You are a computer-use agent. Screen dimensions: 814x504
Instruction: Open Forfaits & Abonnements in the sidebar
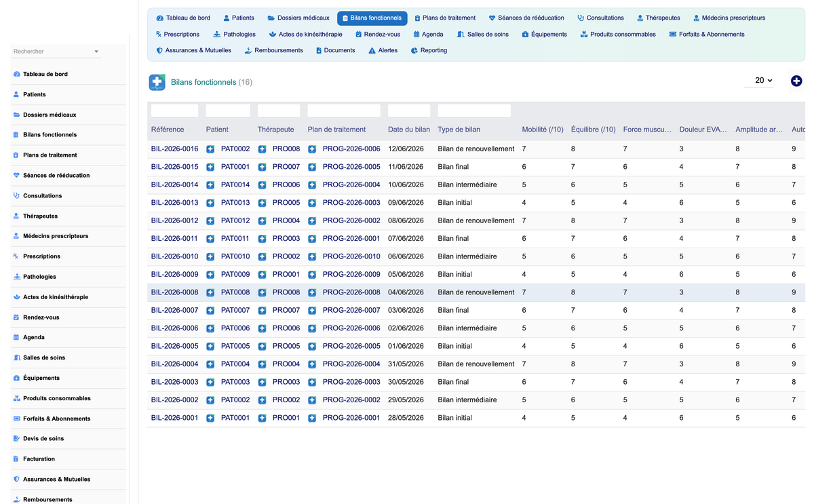tap(56, 419)
